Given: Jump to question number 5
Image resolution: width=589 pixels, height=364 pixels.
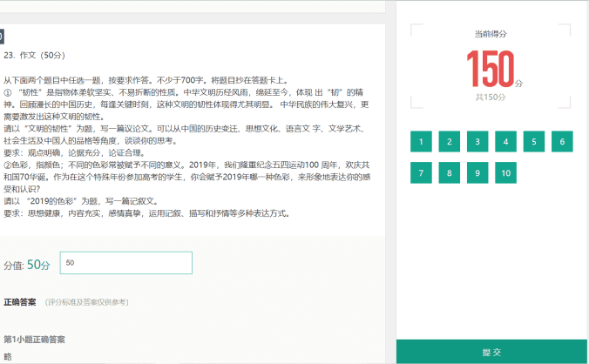Looking at the screenshot, I should coord(534,141).
